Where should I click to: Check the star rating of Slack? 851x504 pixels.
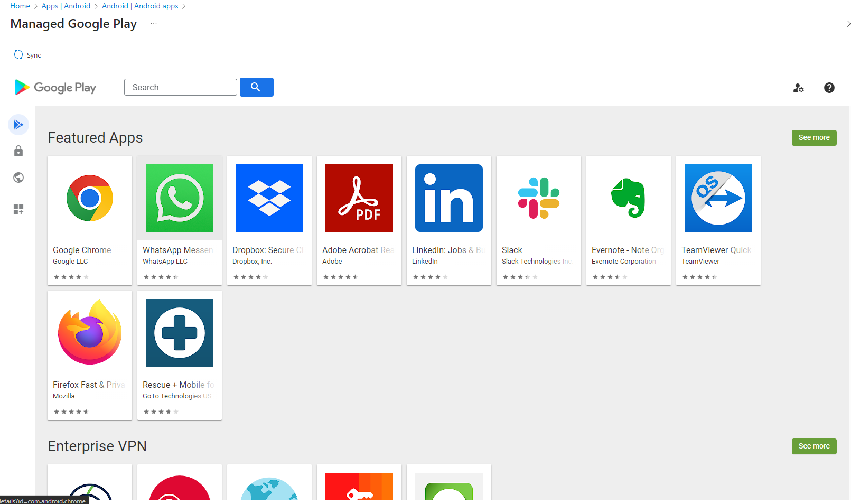(x=520, y=276)
